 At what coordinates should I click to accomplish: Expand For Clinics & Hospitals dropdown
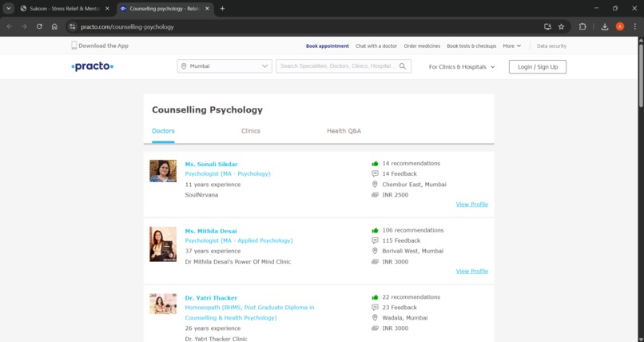pyautogui.click(x=462, y=67)
